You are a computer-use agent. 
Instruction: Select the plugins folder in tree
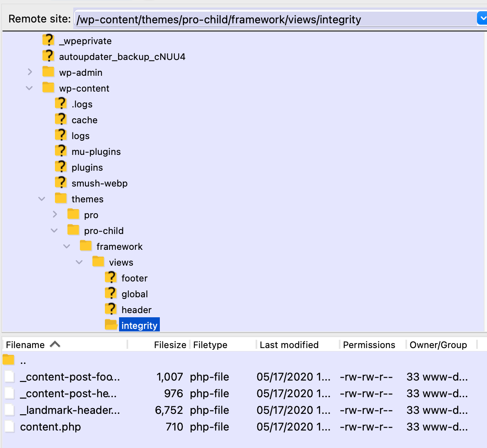click(x=87, y=167)
